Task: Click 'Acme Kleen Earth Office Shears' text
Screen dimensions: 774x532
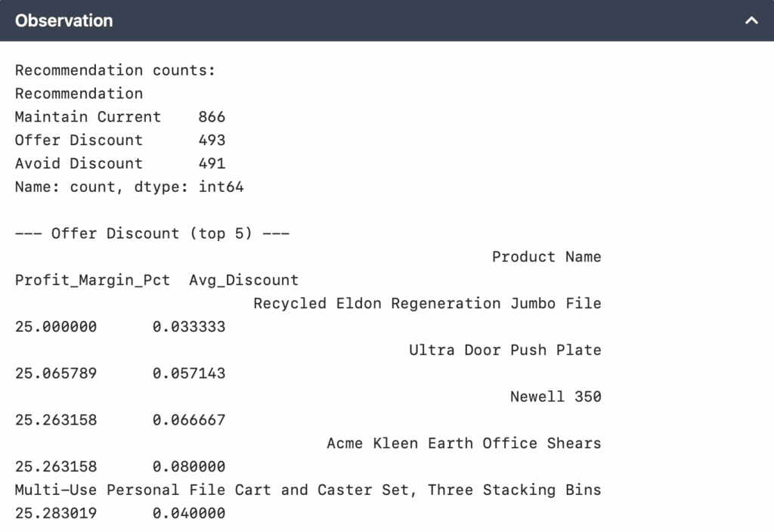Action: 463,443
